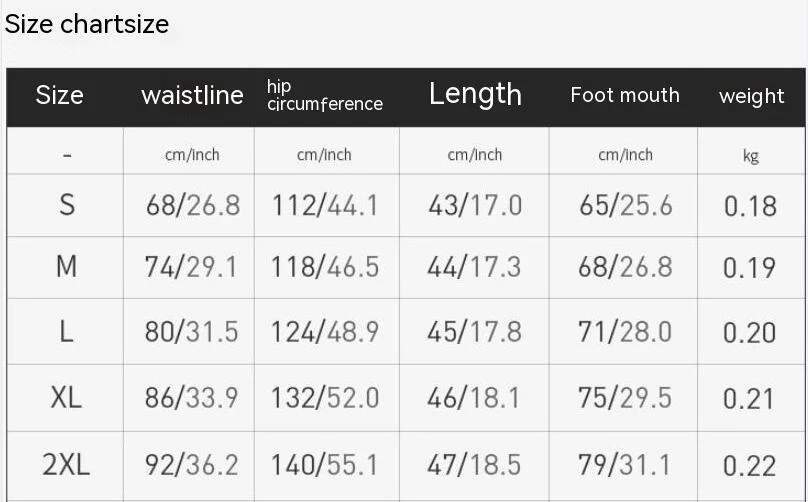The image size is (808, 502).
Task: Click the L size row label
Action: [66, 331]
